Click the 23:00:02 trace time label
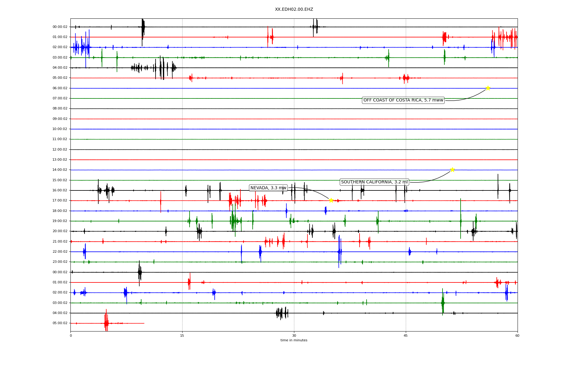This screenshot has height=368, width=588. (60, 262)
